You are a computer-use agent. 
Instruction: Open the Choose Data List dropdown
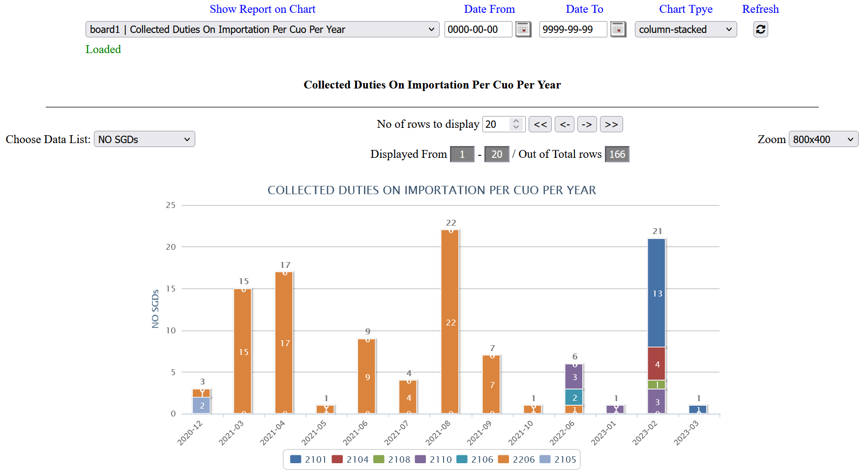click(144, 140)
